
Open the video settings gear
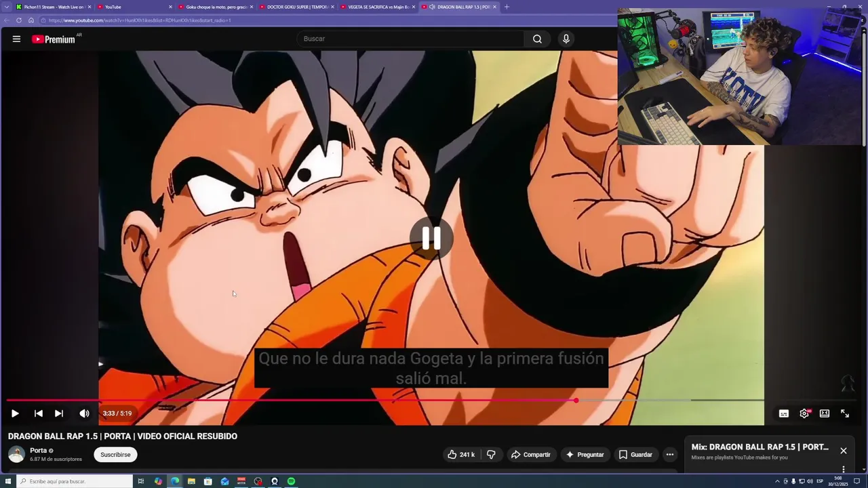coord(804,413)
